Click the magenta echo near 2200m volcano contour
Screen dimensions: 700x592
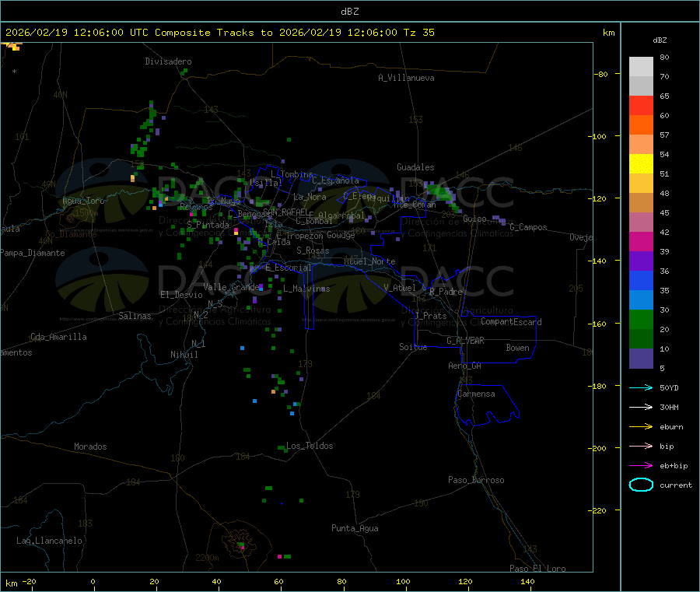tap(243, 547)
